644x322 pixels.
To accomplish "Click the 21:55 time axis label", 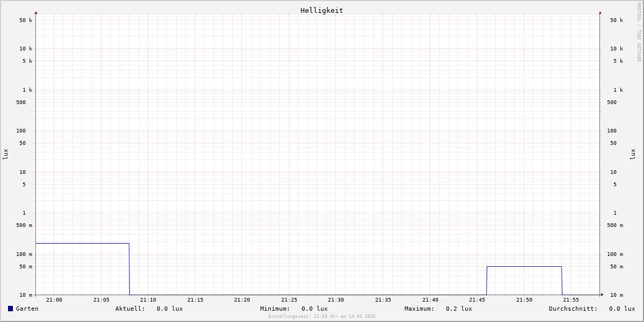I will [x=571, y=300].
